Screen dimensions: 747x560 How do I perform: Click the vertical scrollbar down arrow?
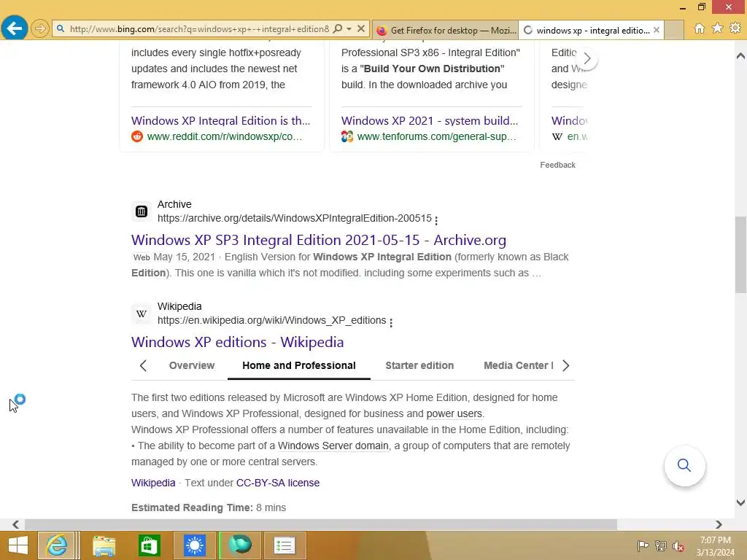coord(740,502)
